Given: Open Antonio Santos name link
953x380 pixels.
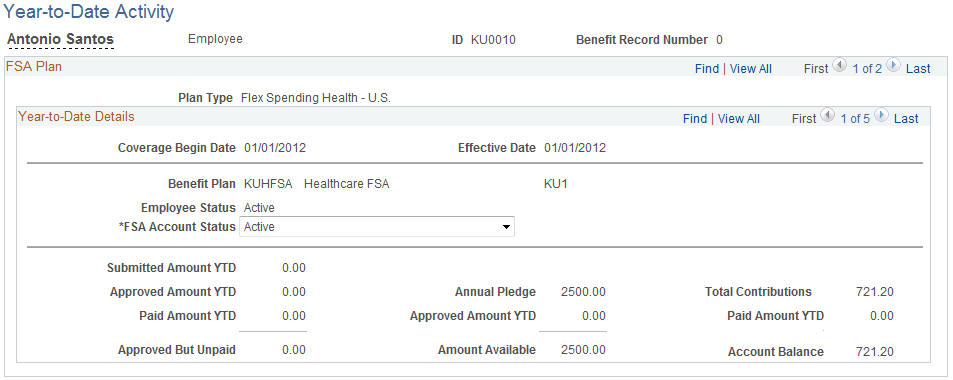Looking at the screenshot, I should pos(60,40).
